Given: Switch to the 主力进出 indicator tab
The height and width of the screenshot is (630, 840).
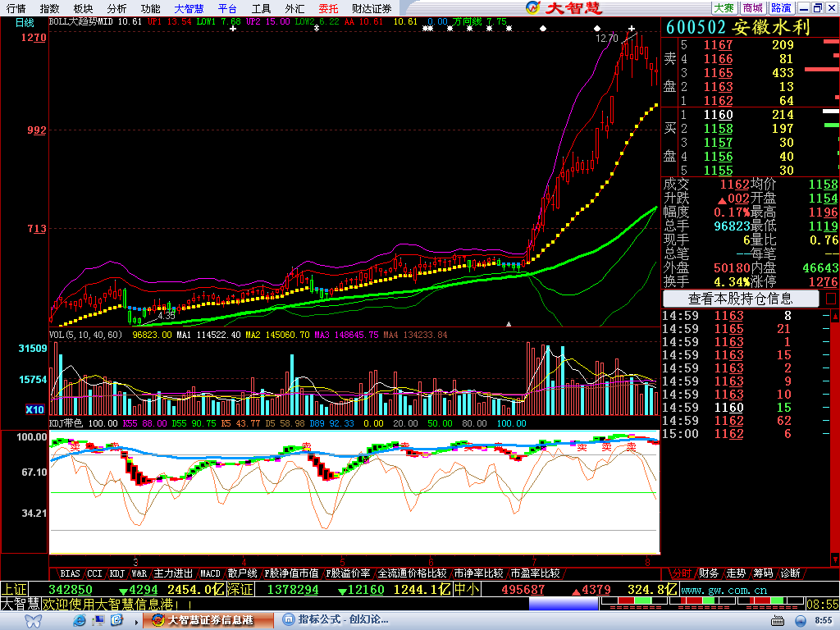Looking at the screenshot, I should coord(173,573).
